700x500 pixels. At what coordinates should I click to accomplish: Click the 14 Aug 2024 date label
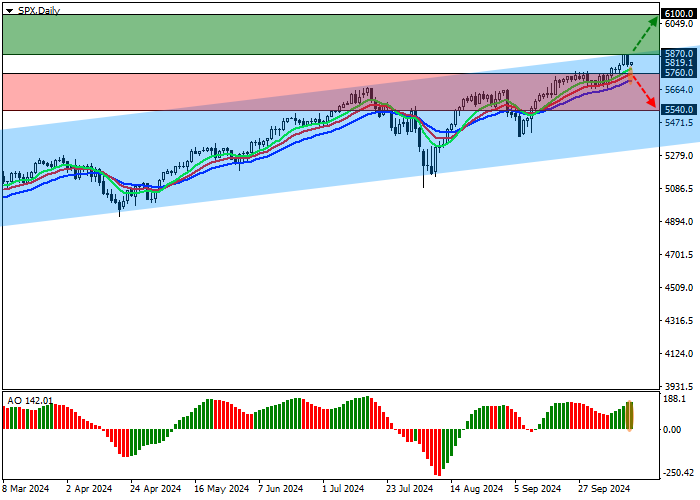coord(476,489)
